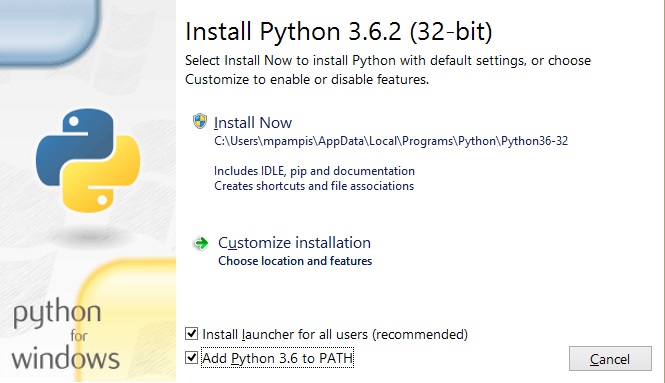Click the 'Add Python 3.6 to PATH' label text
Image resolution: width=665 pixels, height=383 pixels.
click(x=277, y=358)
